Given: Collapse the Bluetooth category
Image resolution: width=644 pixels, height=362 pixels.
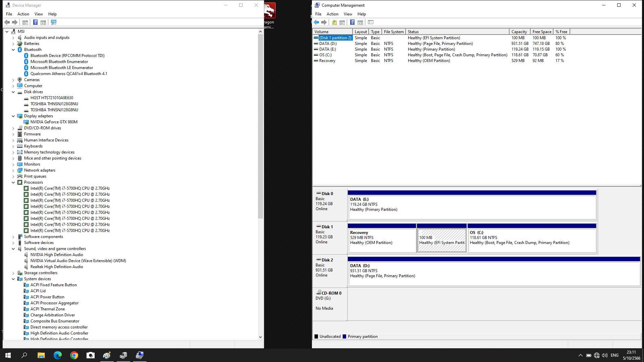Looking at the screenshot, I should click(13, 50).
